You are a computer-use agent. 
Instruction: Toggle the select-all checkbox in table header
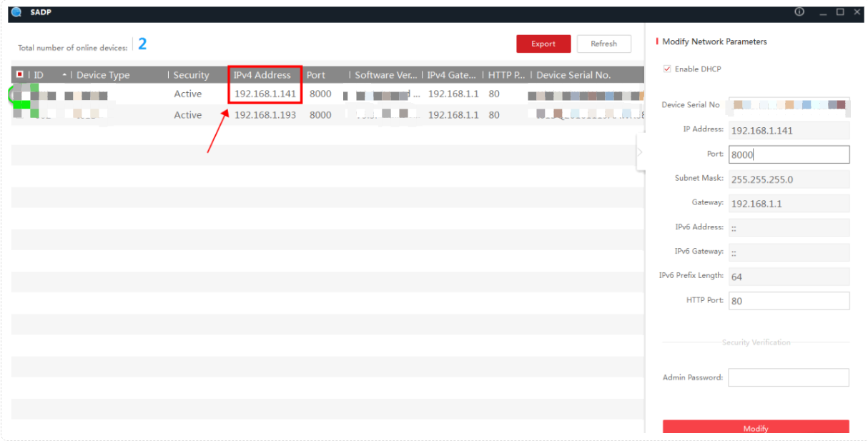pyautogui.click(x=20, y=74)
